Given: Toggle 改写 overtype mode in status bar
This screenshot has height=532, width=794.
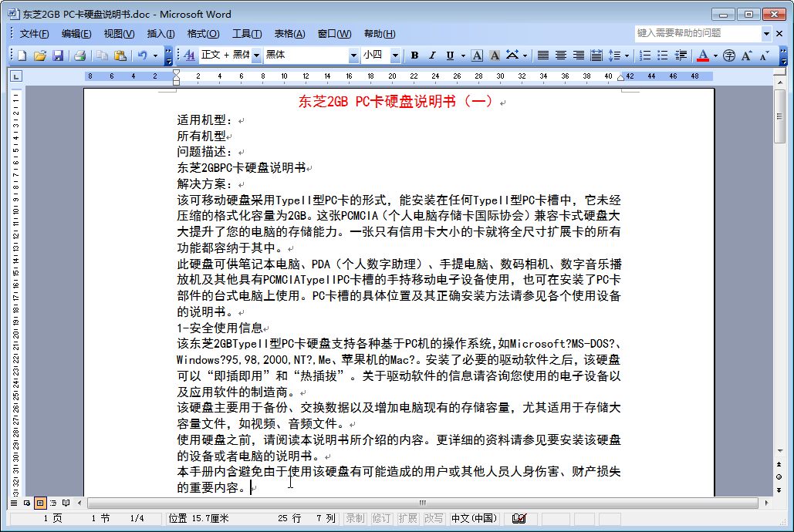Looking at the screenshot, I should (x=434, y=518).
